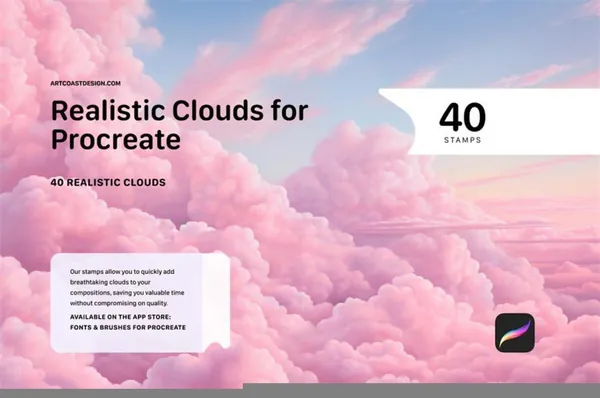The image size is (600, 398).
Task: Click the Procreate app icon
Action: coord(515,333)
